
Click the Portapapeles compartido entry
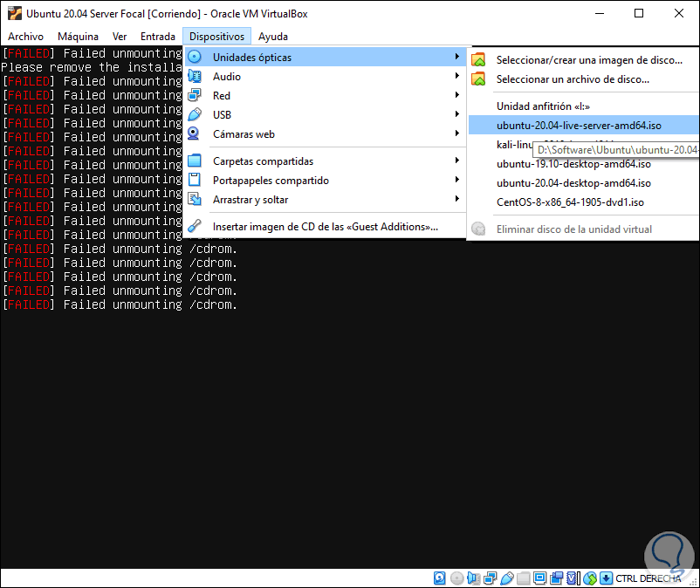coord(325,181)
